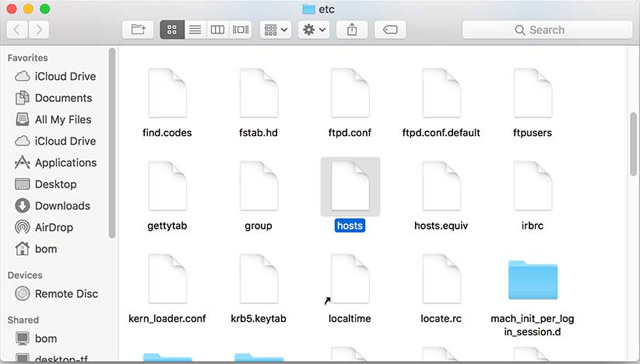Click the "find.codes" file name label
640x364 pixels.
click(167, 133)
